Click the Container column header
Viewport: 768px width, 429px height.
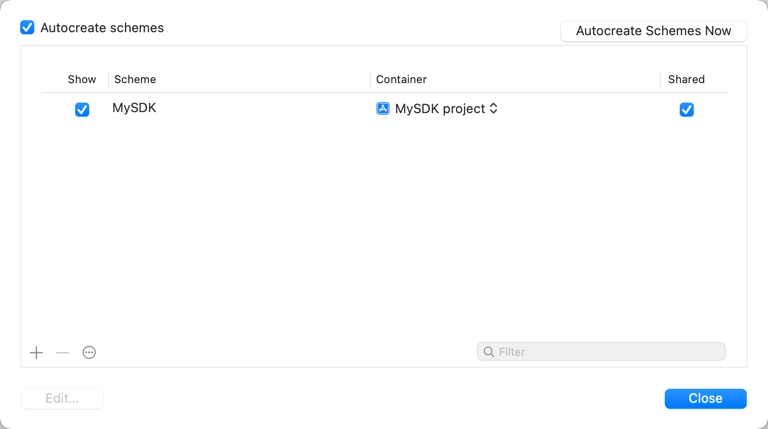click(401, 79)
